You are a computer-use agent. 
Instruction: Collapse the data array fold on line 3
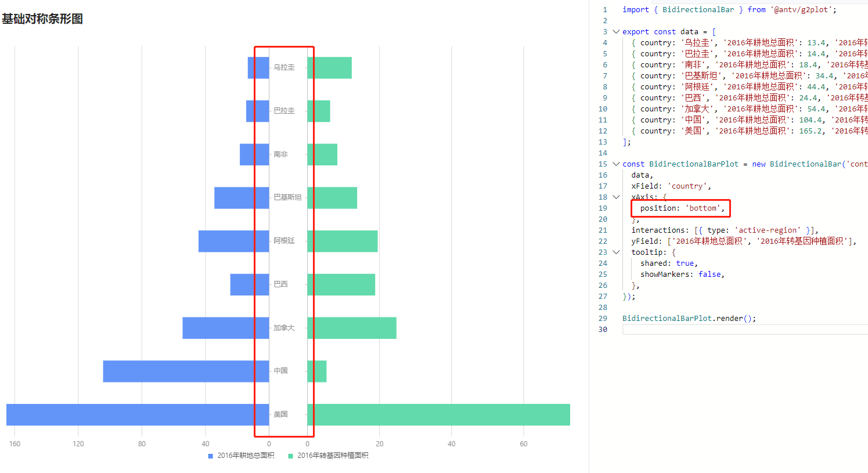pos(615,31)
